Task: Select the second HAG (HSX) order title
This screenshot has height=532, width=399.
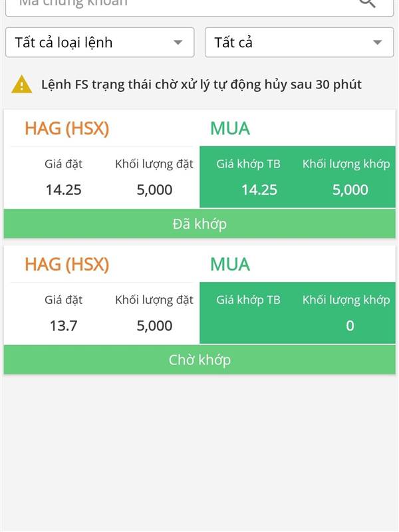Action: coord(67,264)
